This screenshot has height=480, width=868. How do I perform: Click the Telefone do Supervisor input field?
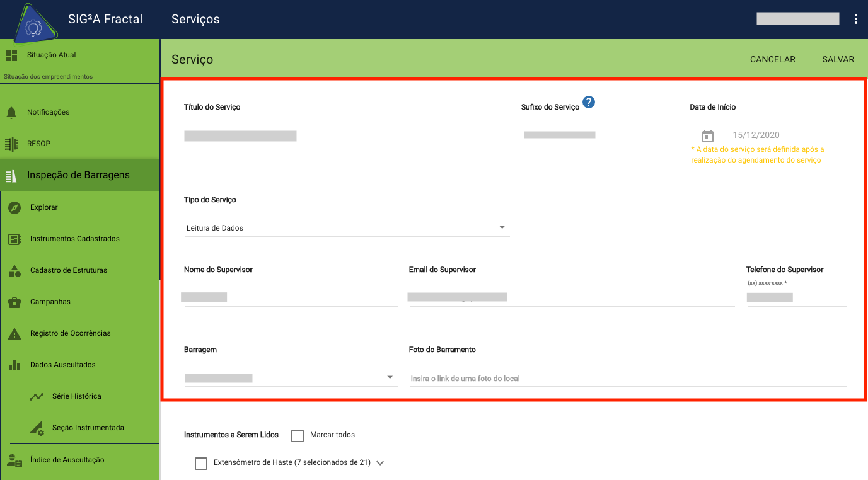pos(796,297)
